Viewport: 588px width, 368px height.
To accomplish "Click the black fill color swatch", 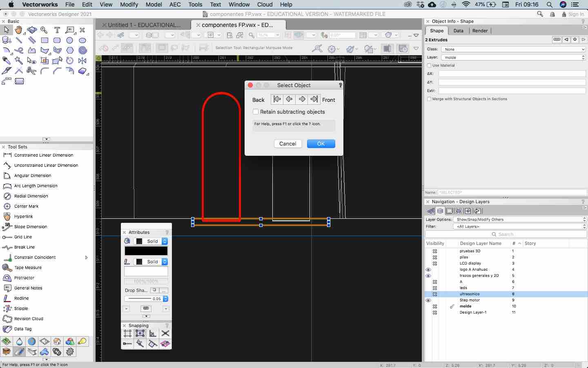I will point(146,251).
